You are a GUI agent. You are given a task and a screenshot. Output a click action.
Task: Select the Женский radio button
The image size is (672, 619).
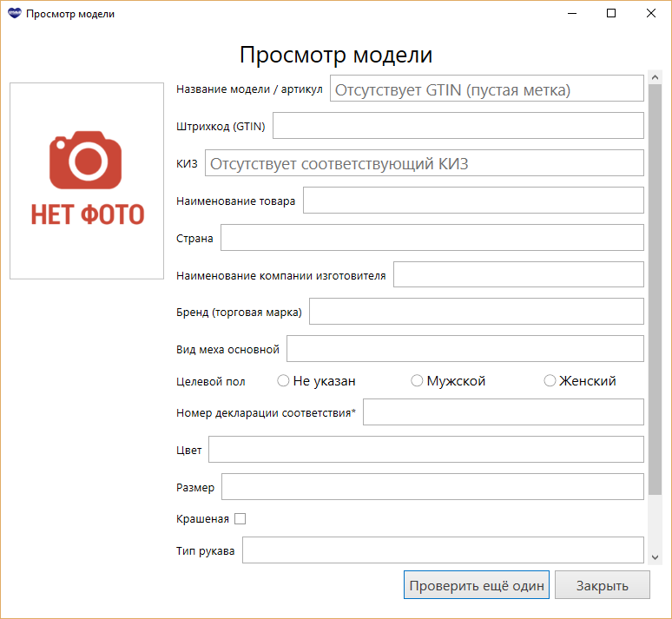coord(550,380)
